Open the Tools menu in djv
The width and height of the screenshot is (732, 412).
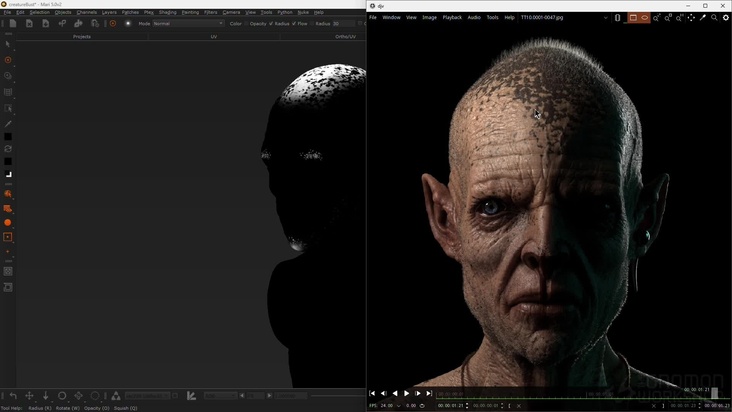click(x=493, y=18)
